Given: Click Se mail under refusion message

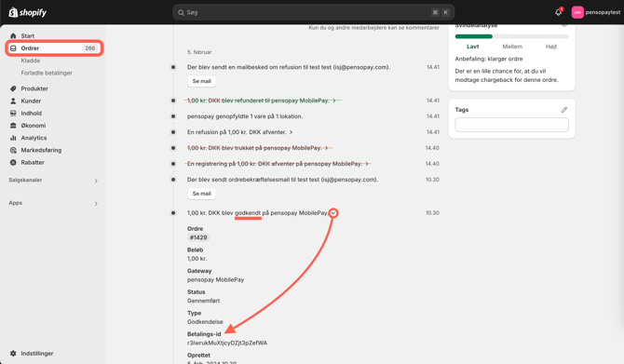Looking at the screenshot, I should pyautogui.click(x=202, y=81).
